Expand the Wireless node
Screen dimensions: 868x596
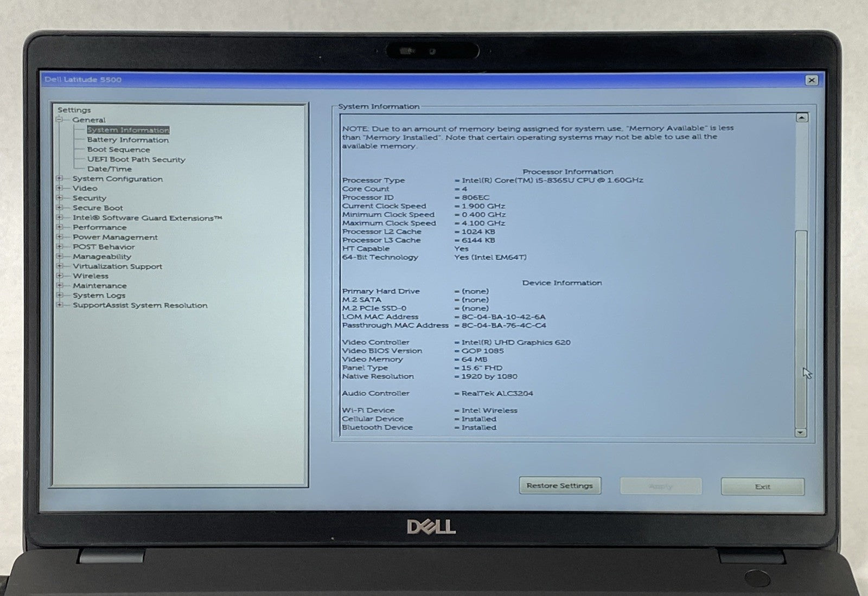pos(60,275)
